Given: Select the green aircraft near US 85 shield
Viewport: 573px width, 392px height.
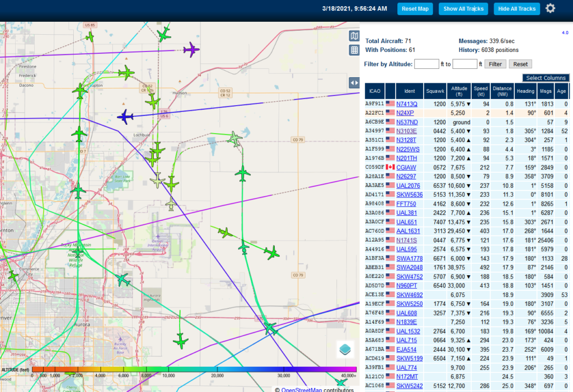Looking at the screenshot, I should pos(90,37).
